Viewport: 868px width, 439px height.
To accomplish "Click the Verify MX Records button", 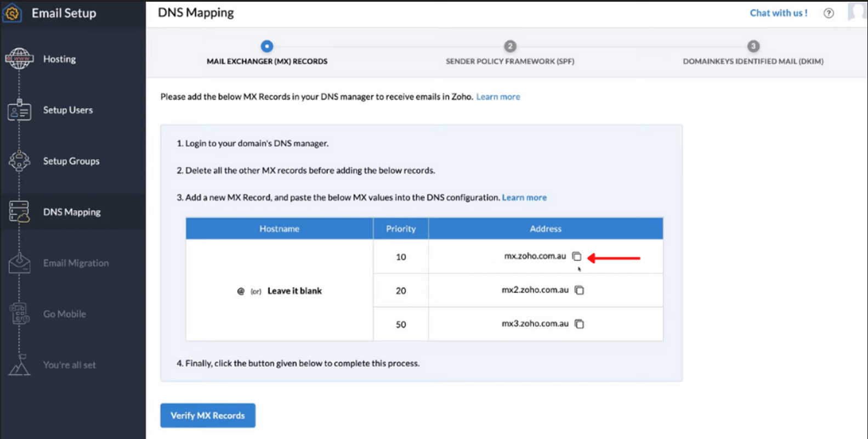I will click(208, 415).
